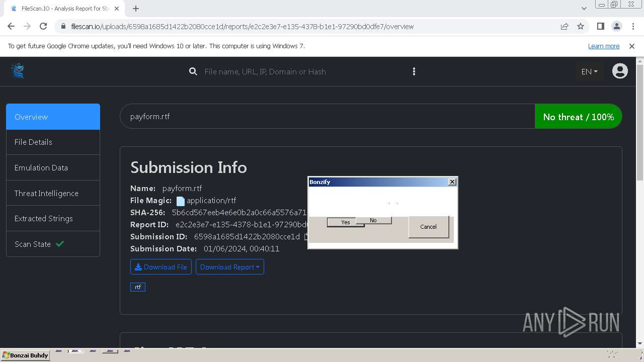Click the Bonzai Buhdy start button
This screenshot has width=644, height=362.
point(25,355)
